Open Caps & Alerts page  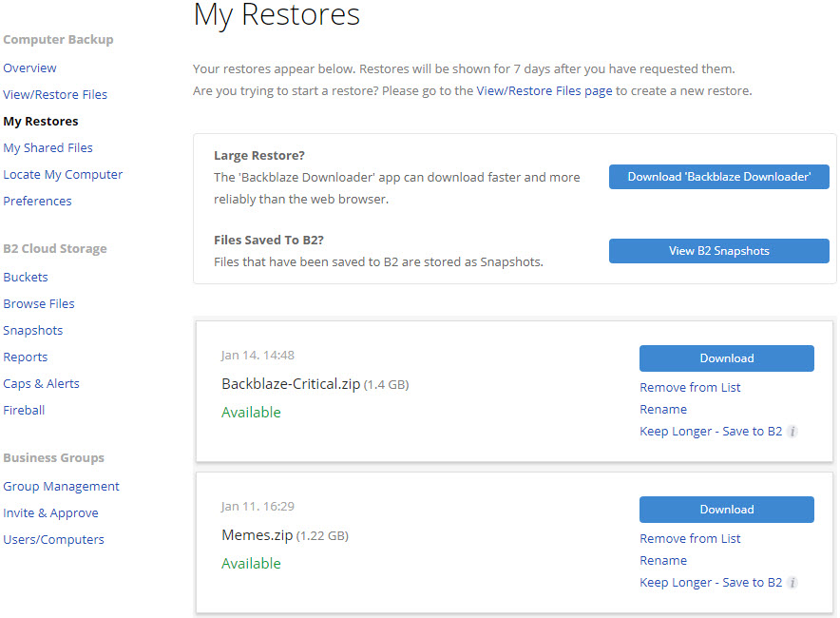click(41, 384)
